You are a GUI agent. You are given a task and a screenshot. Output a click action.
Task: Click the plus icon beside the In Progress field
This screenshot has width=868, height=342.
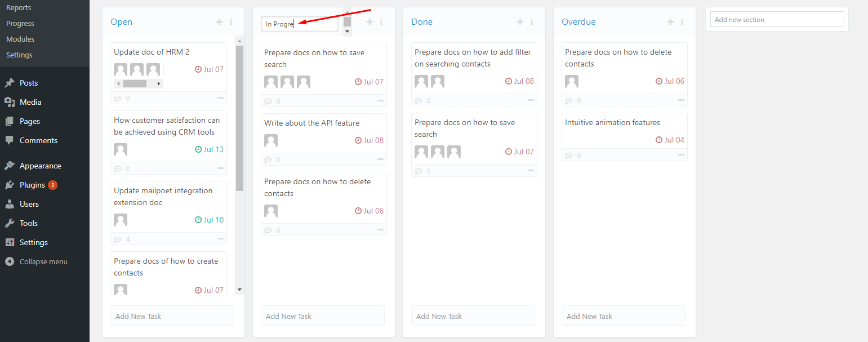coord(370,22)
